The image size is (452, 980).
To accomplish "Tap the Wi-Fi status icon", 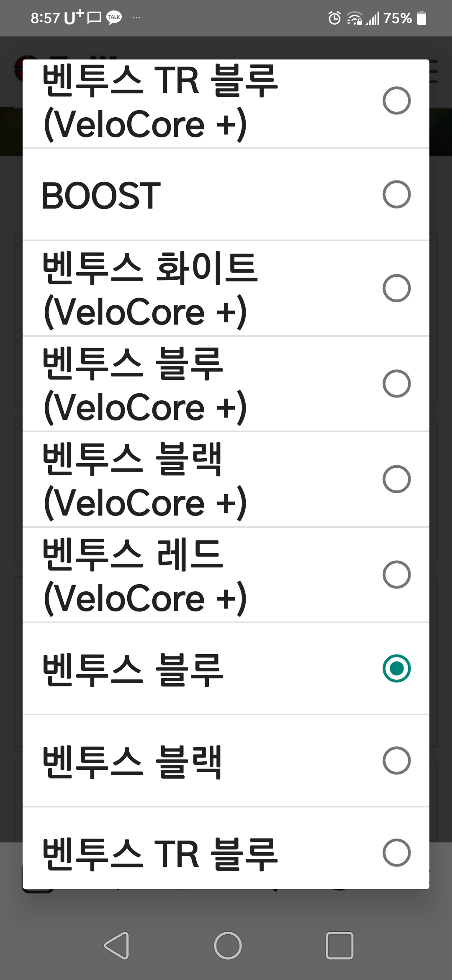I will point(354,18).
